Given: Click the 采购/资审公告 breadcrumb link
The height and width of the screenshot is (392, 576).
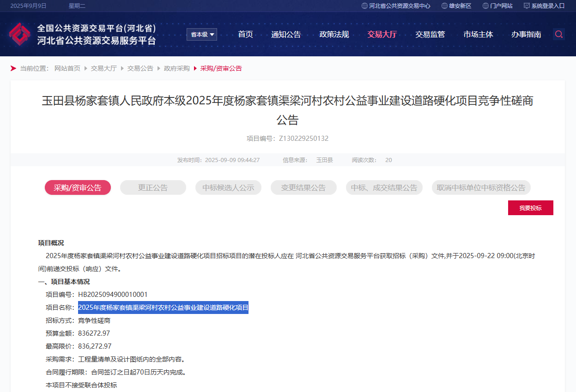Looking at the screenshot, I should (221, 68).
